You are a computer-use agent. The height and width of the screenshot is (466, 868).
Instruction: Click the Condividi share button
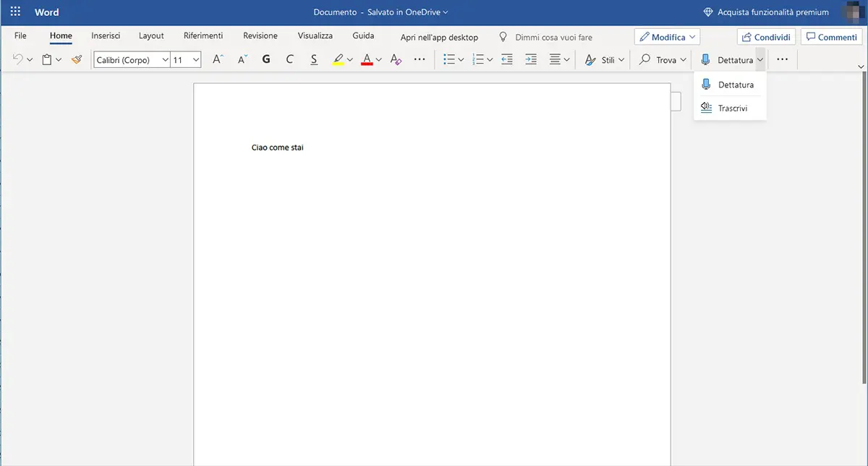[767, 37]
